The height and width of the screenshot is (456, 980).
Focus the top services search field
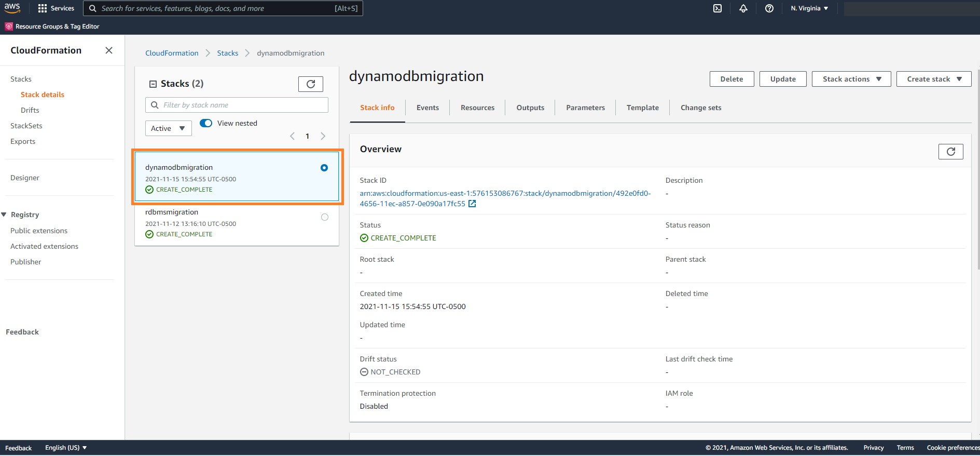point(223,8)
